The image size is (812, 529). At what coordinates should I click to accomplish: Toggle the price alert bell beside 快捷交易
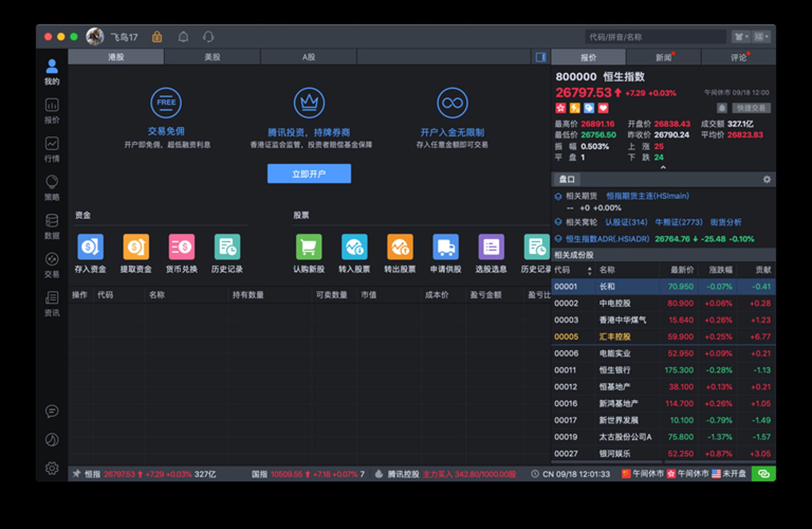click(722, 108)
